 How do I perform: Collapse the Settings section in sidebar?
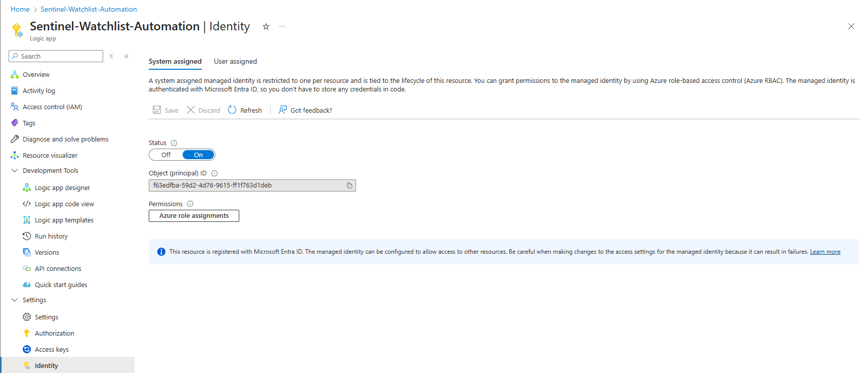[x=15, y=300]
